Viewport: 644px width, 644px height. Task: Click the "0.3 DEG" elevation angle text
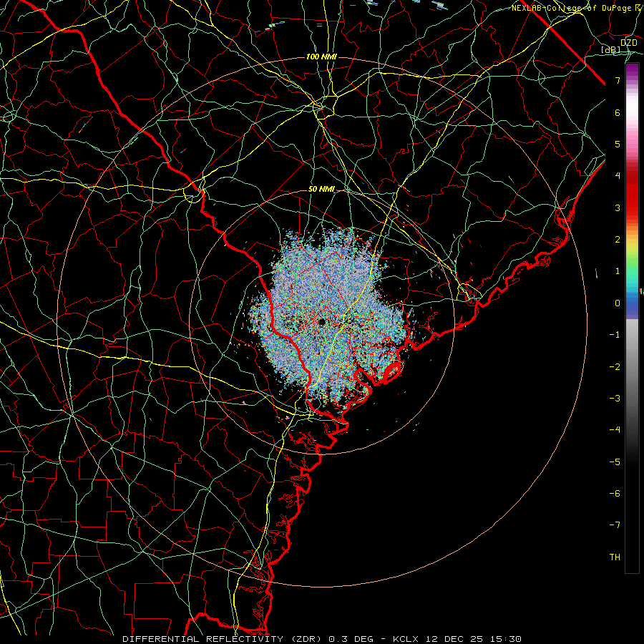351,639
